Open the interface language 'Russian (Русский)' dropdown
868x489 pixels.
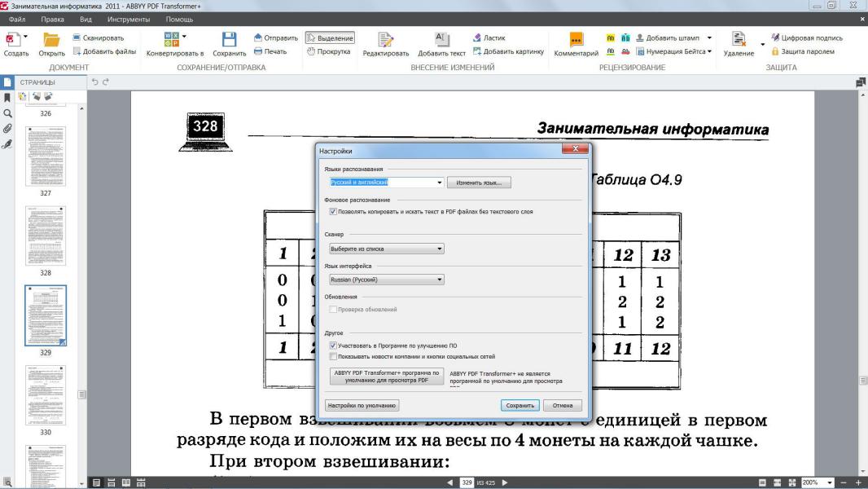[x=387, y=280]
